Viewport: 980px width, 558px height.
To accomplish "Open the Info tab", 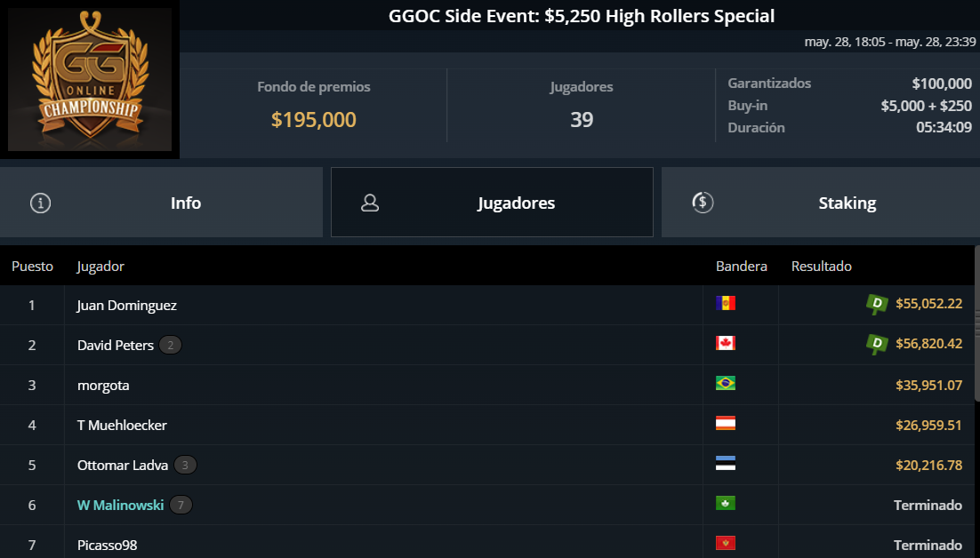I will pyautogui.click(x=161, y=203).
